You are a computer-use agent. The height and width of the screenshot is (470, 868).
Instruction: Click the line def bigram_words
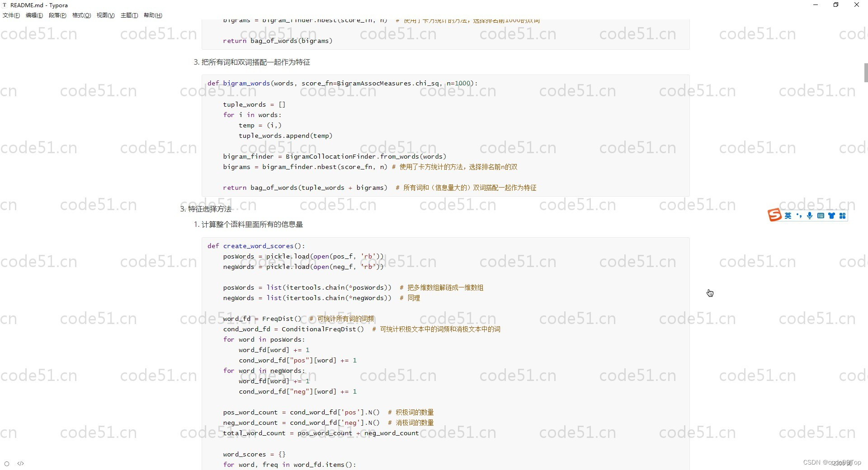342,83
